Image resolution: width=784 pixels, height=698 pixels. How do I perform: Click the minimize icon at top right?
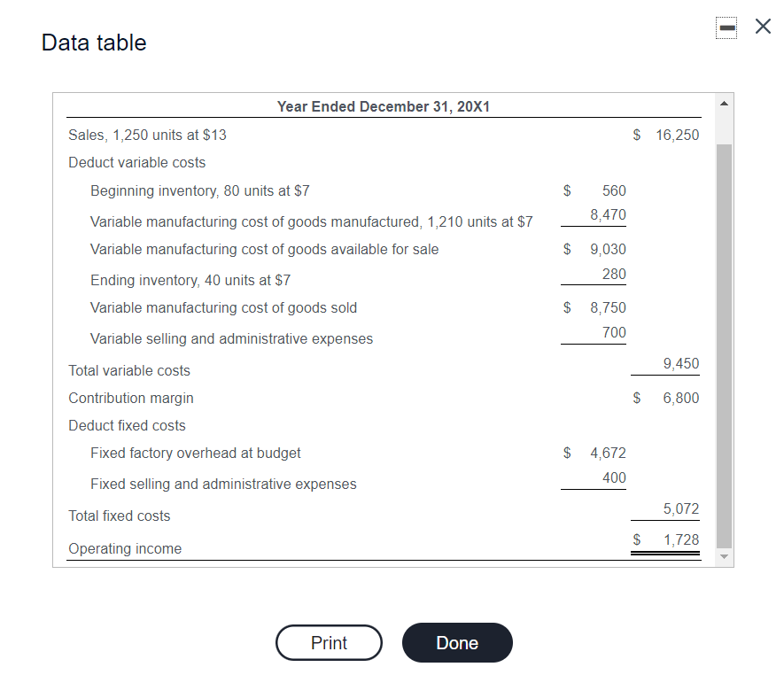(726, 27)
